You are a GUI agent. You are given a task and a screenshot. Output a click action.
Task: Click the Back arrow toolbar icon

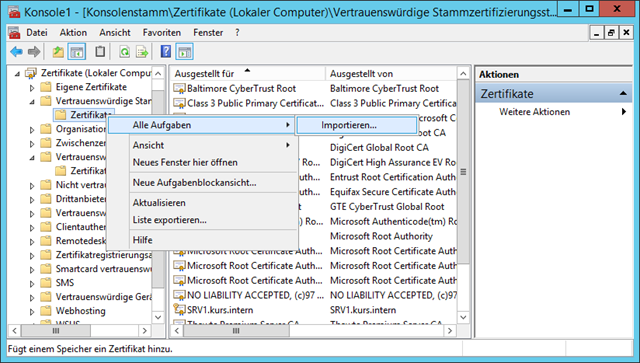tap(16, 52)
